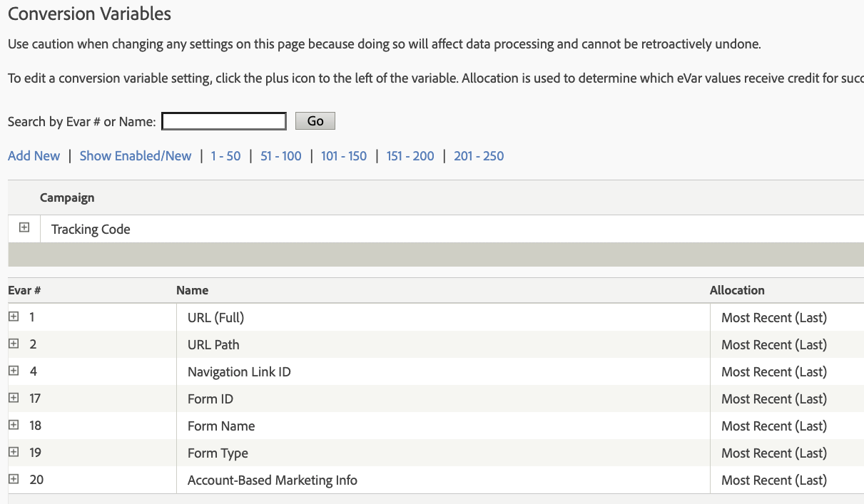Viewport: 864px width, 504px height.
Task: Expand the Tracking Code campaign variable
Action: (x=24, y=227)
